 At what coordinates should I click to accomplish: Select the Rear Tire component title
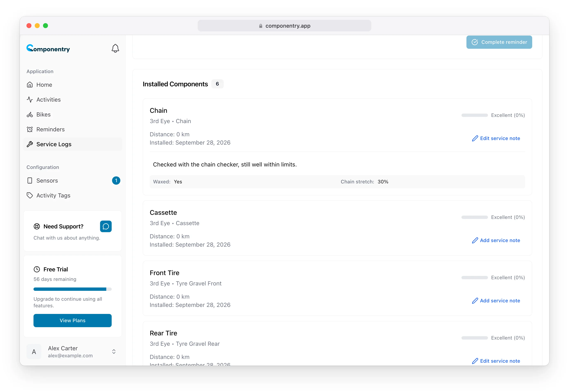164,333
